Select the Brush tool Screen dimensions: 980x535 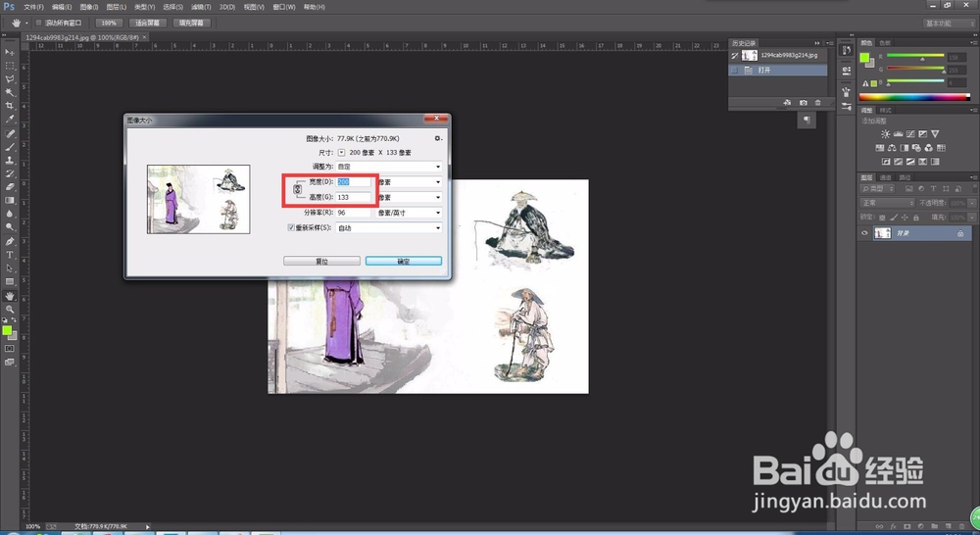click(10, 147)
